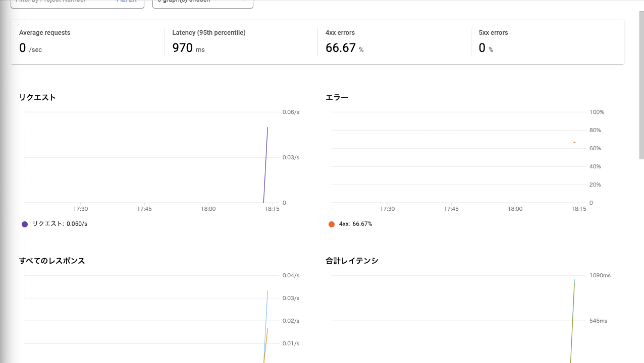The image size is (644, 363).
Task: Click the リクエスト chart title
Action: pyautogui.click(x=37, y=97)
